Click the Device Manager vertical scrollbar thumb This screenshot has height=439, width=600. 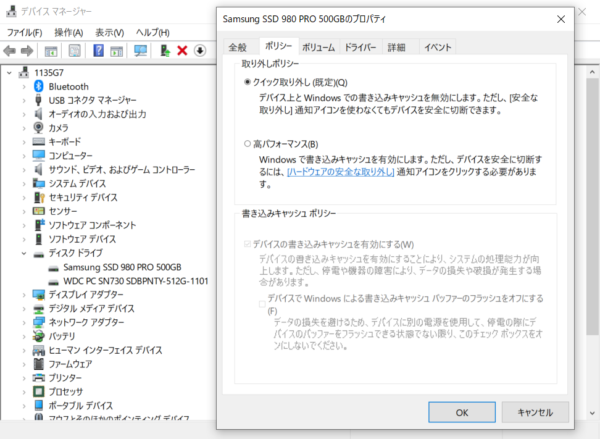click(x=592, y=207)
